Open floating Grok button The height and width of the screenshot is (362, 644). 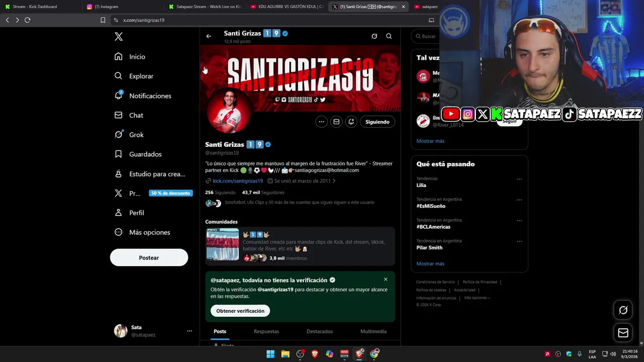pos(623,310)
